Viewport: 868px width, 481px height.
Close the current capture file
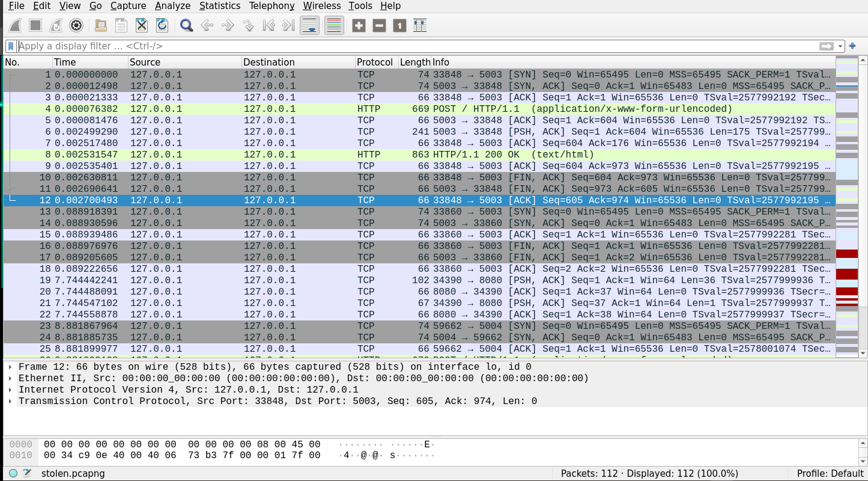click(141, 25)
